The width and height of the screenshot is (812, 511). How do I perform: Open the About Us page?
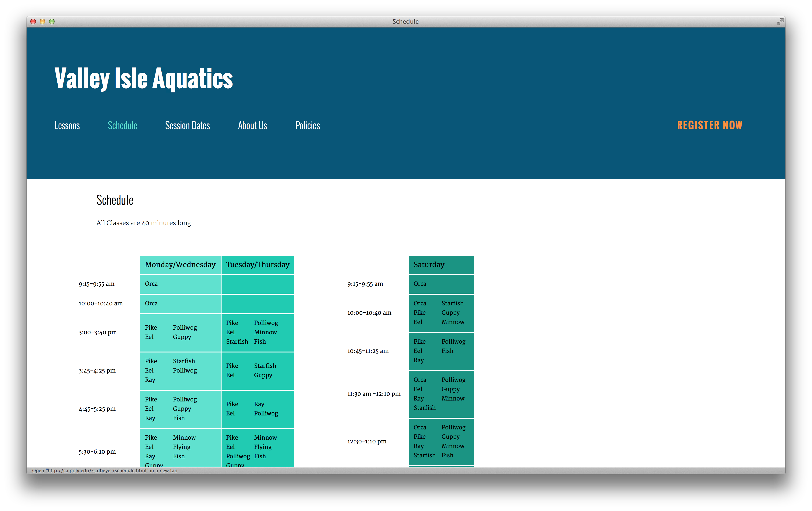point(252,125)
